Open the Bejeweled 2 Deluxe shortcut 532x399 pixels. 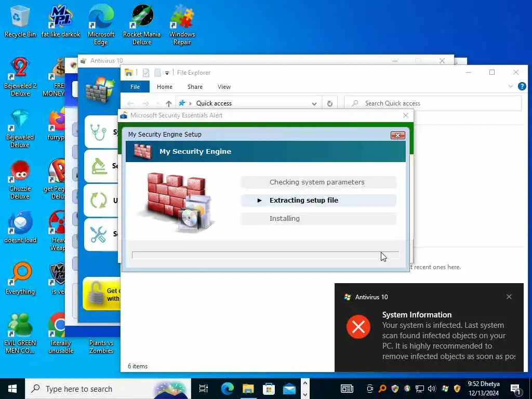20,77
